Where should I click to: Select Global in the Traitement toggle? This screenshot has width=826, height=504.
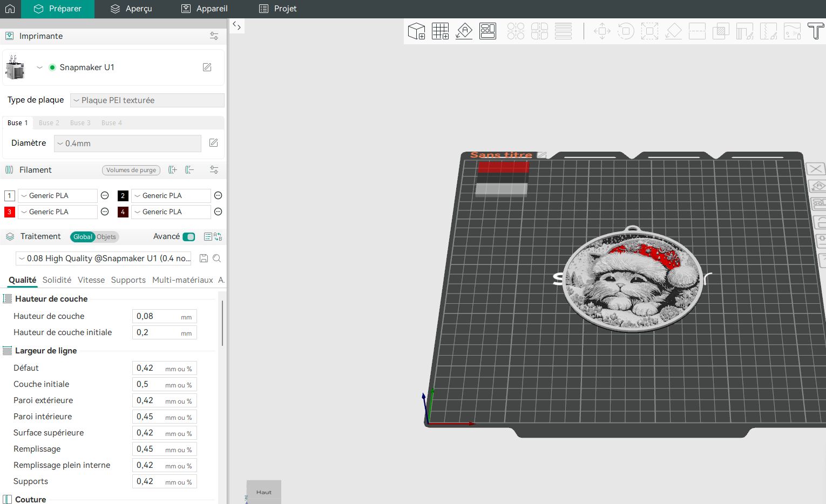tap(83, 237)
